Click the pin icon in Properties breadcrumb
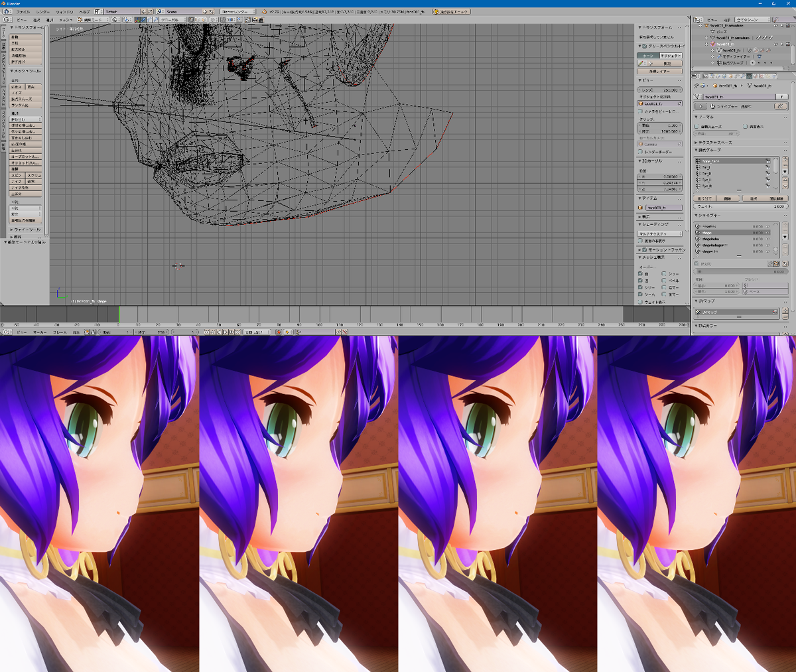The height and width of the screenshot is (672, 796). 696,86
